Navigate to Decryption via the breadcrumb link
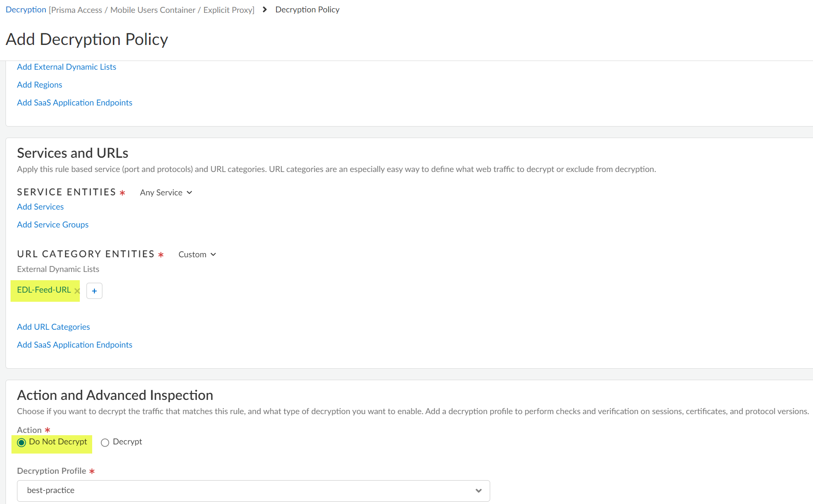The image size is (813, 504). click(x=25, y=9)
